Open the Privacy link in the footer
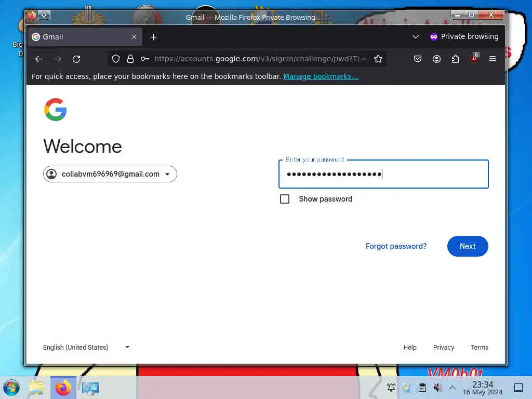This screenshot has width=532, height=399. (444, 348)
